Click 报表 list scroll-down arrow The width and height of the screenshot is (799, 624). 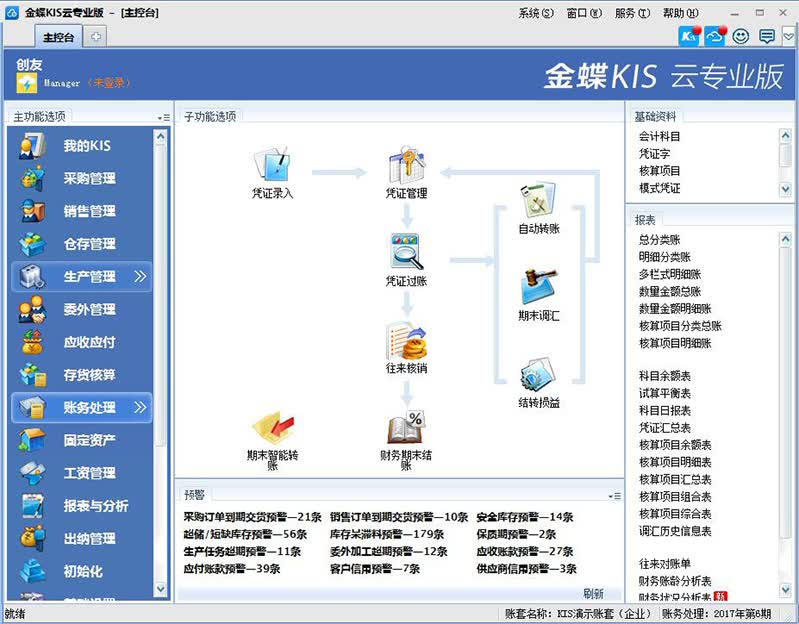(x=785, y=589)
